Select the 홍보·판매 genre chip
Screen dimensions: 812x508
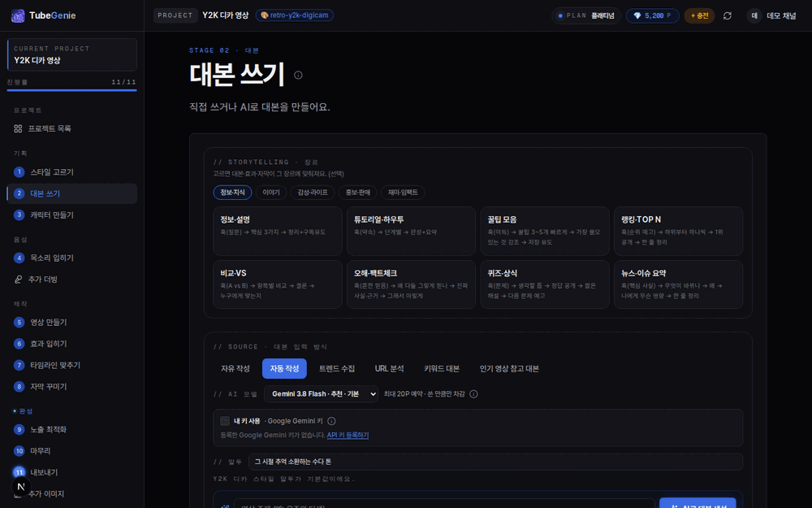358,193
